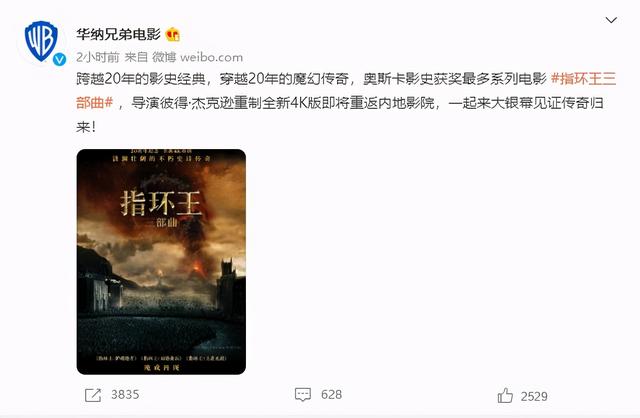640x418 pixels.
Task: Click the 来自 label beside timestamp
Action: coord(136,57)
